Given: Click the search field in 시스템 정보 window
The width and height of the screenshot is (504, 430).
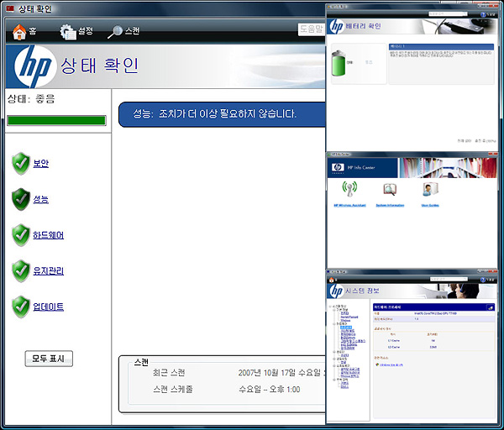Looking at the screenshot, I should coord(449,279).
